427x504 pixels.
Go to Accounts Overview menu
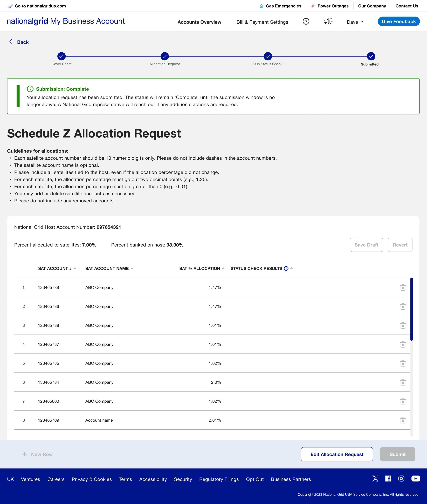(x=199, y=22)
